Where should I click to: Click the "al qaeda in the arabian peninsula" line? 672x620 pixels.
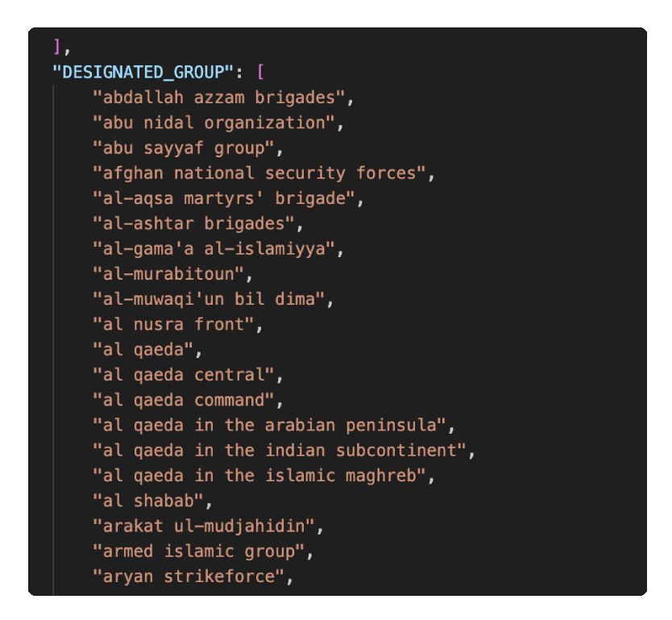point(270,425)
